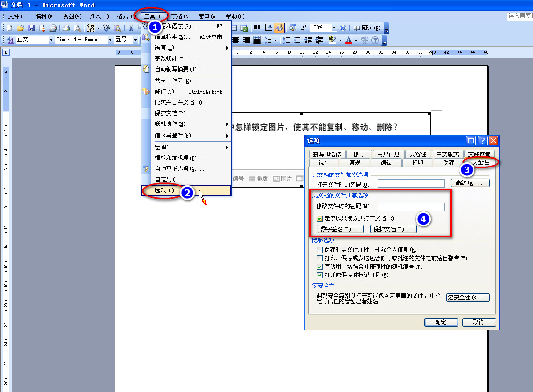Open Print Preview
Screen dimensions: 533x392
point(77,28)
